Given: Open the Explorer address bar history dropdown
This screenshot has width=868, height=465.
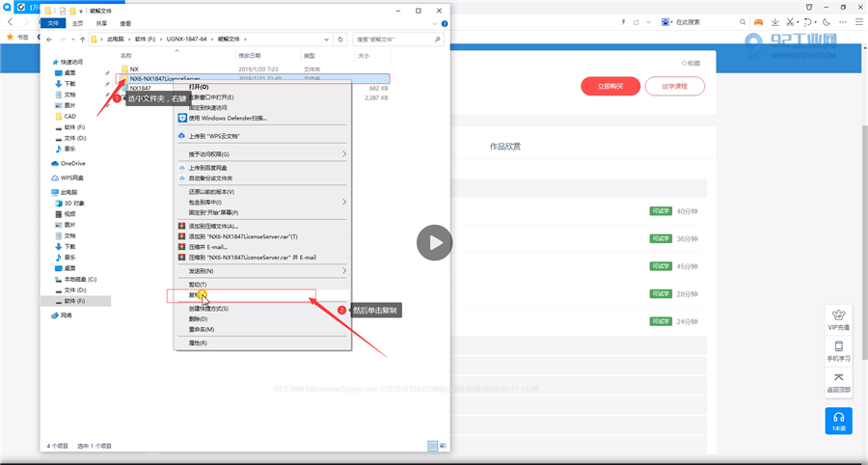Looking at the screenshot, I should pos(326,40).
